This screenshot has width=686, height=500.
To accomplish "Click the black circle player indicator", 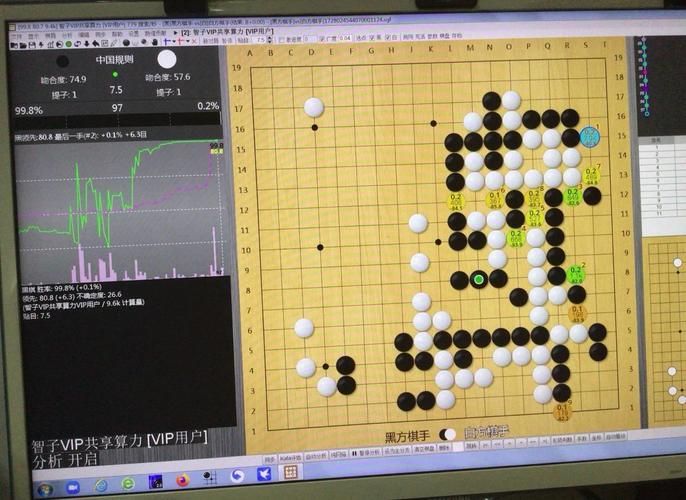I will pyautogui.click(x=63, y=61).
